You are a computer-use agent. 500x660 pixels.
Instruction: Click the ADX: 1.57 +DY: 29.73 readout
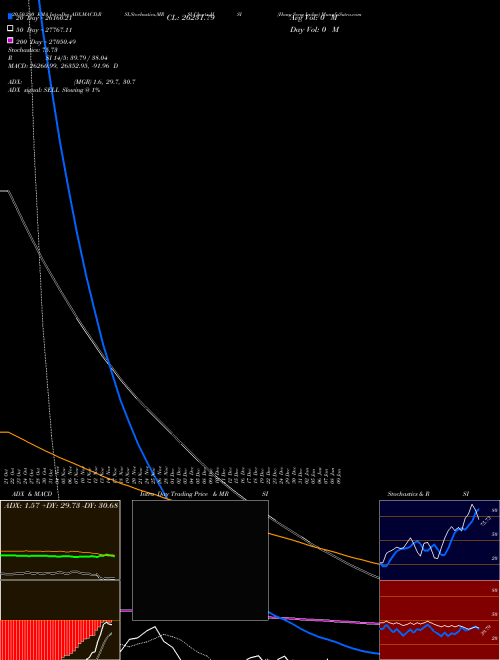point(61,505)
